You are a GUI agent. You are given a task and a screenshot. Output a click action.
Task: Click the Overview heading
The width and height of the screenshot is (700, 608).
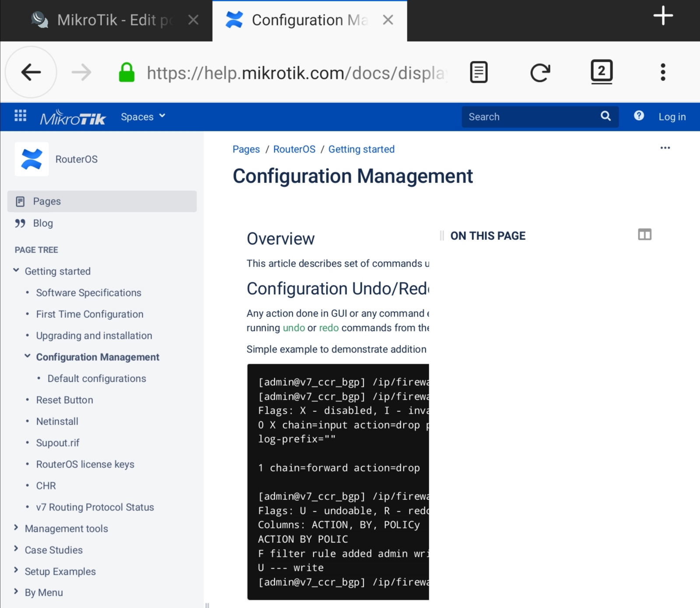(280, 239)
